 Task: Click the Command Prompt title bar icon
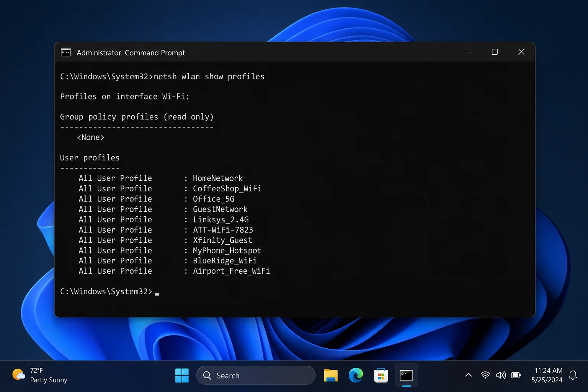[x=66, y=52]
